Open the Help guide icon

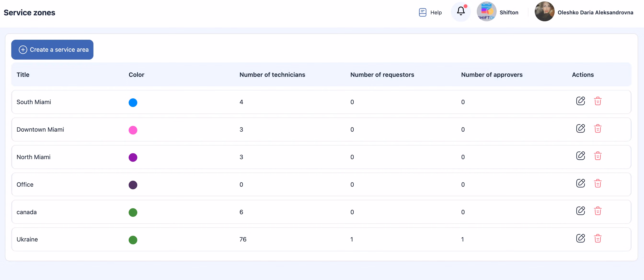click(x=422, y=12)
